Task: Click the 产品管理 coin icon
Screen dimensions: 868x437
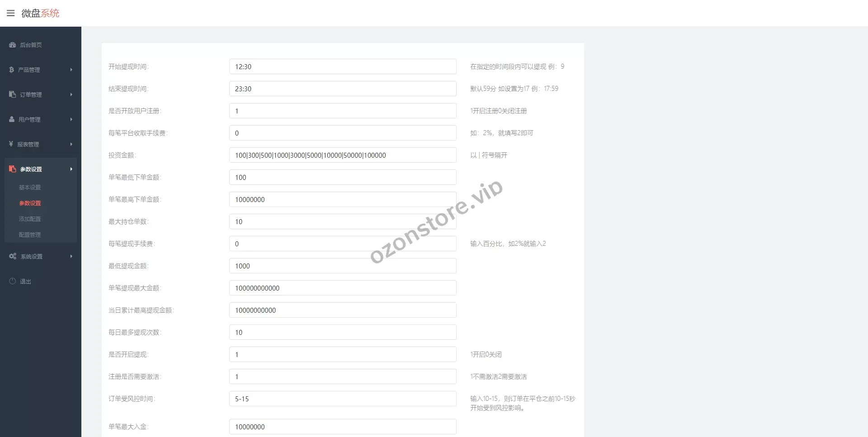Action: click(x=12, y=70)
